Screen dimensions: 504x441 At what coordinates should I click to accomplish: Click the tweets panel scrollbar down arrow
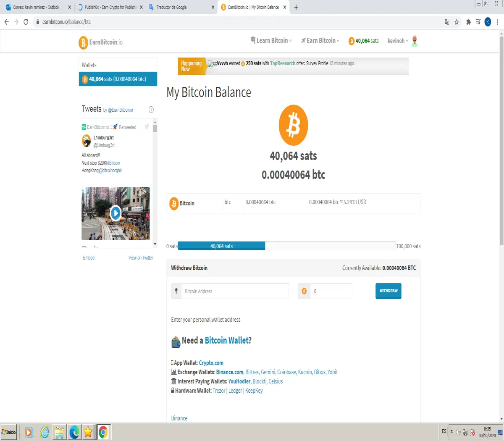155,244
